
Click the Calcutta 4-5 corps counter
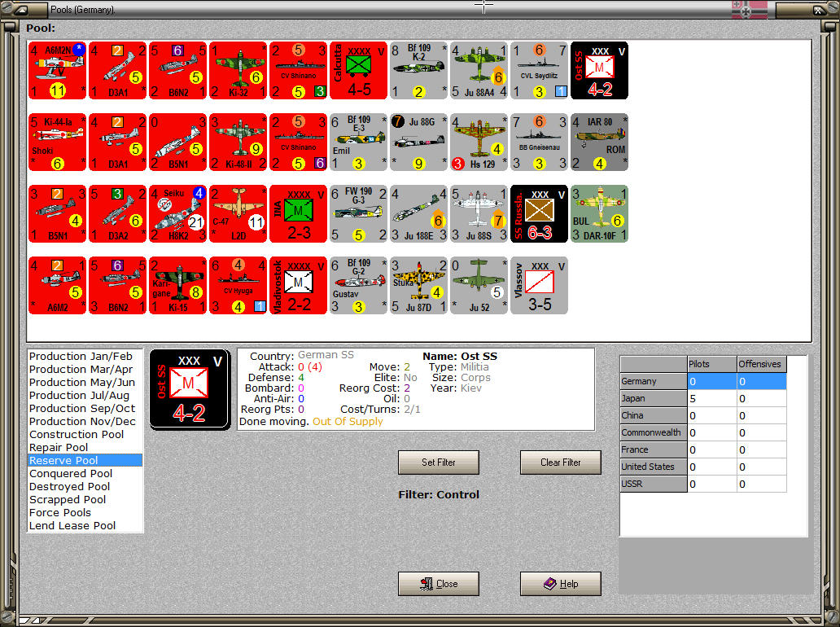pyautogui.click(x=358, y=71)
